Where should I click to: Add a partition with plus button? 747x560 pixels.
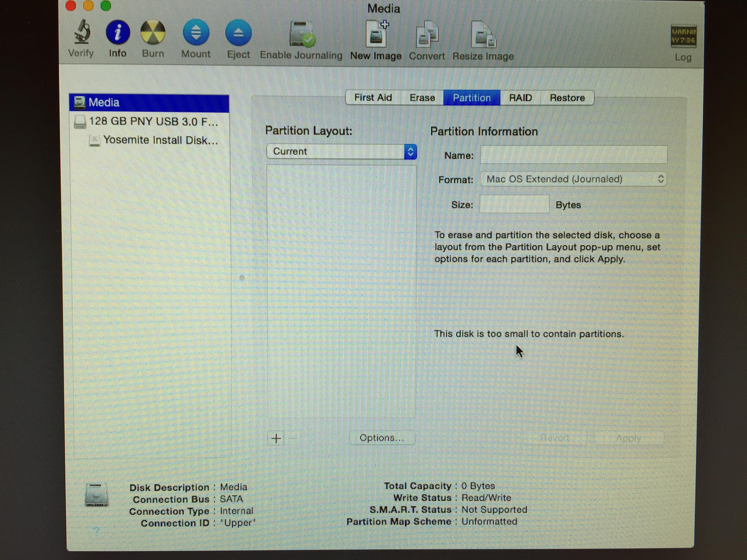(x=276, y=438)
